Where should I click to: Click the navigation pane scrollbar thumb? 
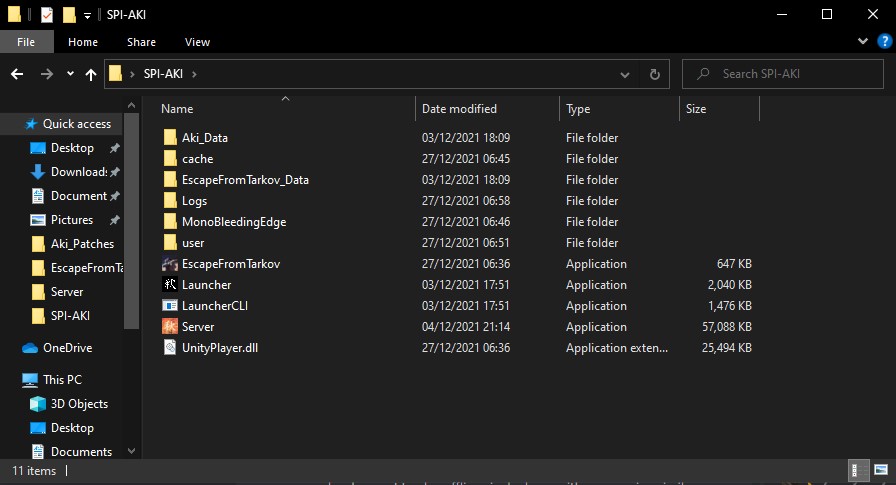[131, 221]
